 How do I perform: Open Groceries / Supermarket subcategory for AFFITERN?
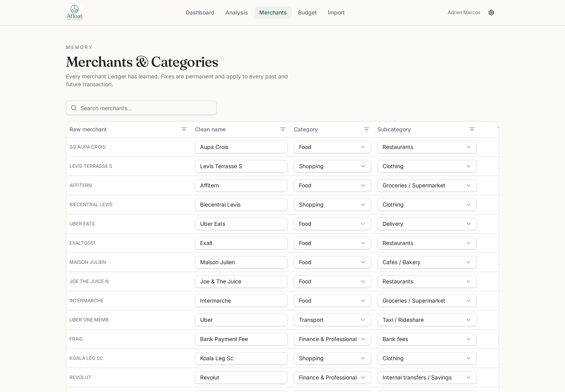click(427, 185)
